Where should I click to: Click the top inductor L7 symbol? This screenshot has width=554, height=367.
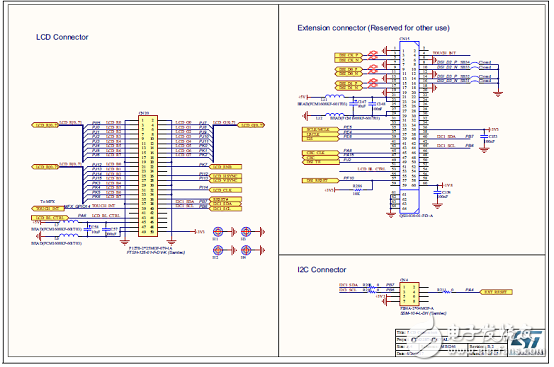click(x=69, y=222)
